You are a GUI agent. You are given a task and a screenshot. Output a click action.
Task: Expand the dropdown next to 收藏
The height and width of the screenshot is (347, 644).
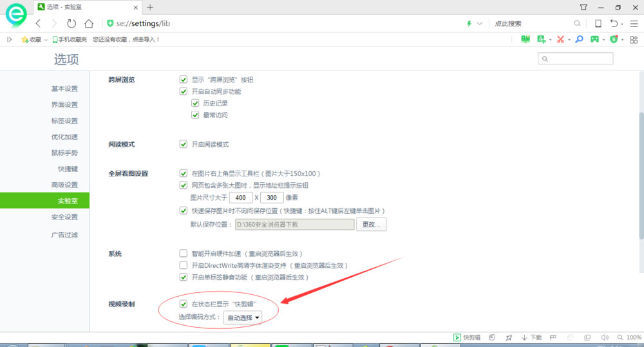[x=46, y=40]
